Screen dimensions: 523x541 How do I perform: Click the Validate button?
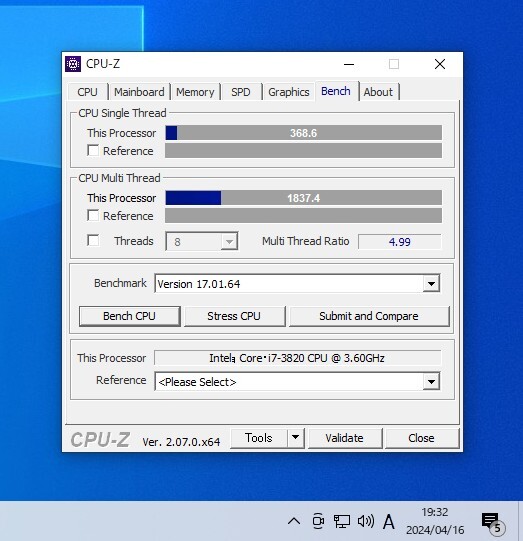tap(345, 438)
